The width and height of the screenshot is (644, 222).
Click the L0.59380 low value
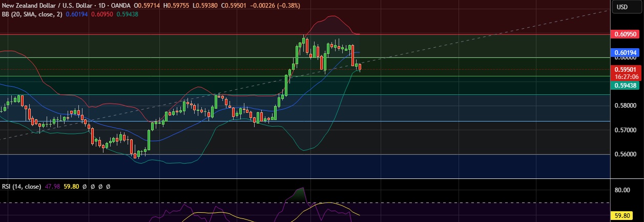pos(204,5)
